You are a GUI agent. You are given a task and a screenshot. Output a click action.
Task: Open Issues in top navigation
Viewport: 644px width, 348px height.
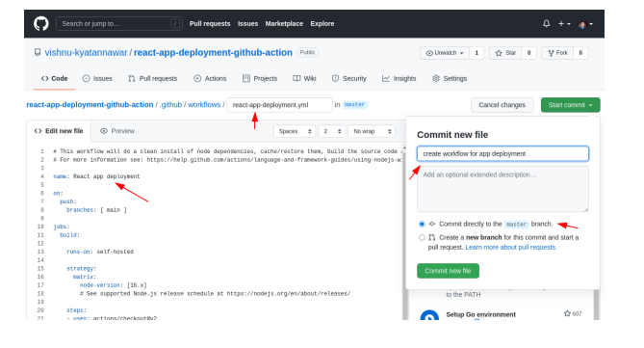click(247, 24)
